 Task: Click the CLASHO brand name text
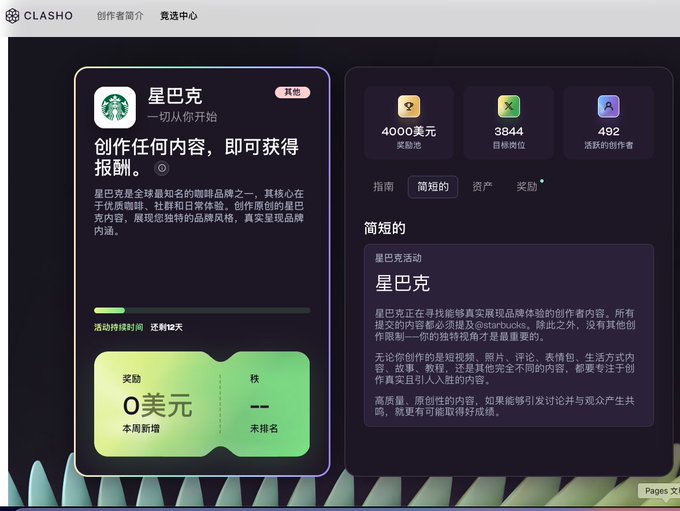(48, 16)
